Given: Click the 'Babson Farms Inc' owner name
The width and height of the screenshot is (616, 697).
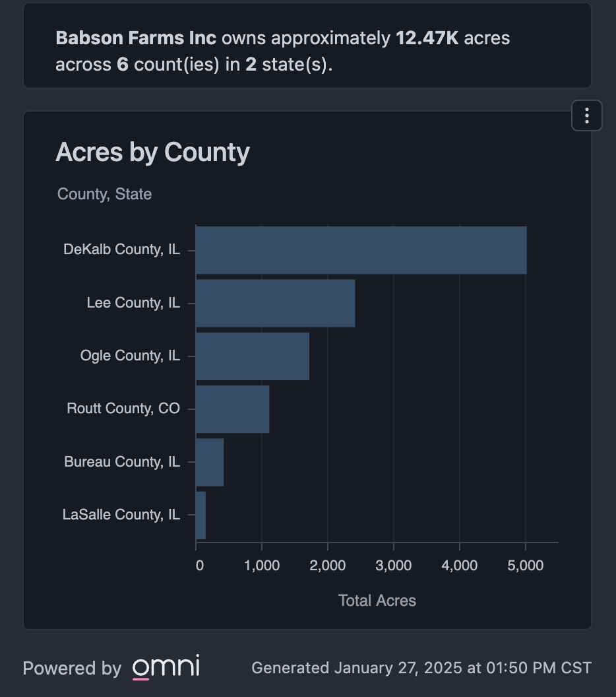Looking at the screenshot, I should coord(136,38).
